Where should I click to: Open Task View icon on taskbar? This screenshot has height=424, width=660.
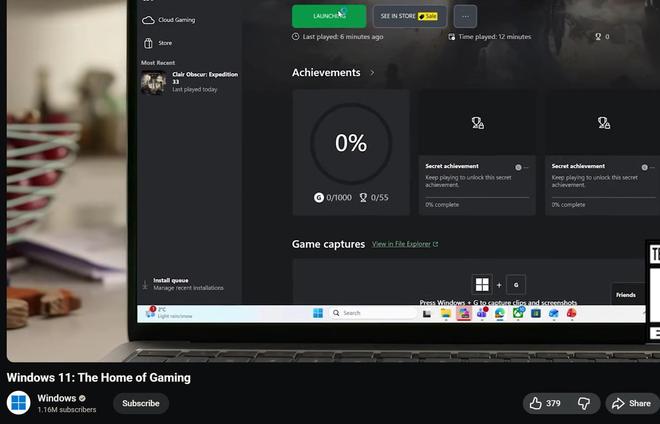pyautogui.click(x=427, y=313)
